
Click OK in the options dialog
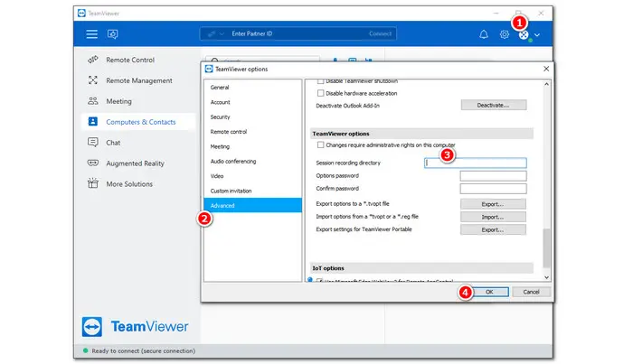(x=489, y=292)
